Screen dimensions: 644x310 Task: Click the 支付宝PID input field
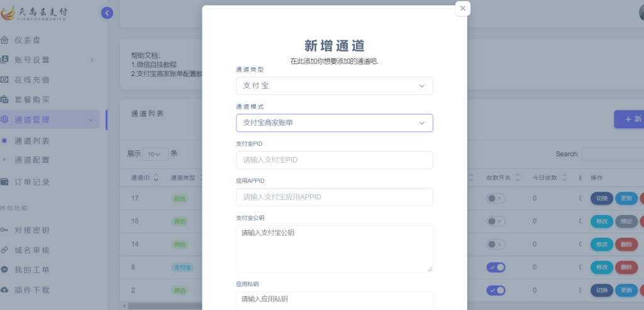point(334,160)
